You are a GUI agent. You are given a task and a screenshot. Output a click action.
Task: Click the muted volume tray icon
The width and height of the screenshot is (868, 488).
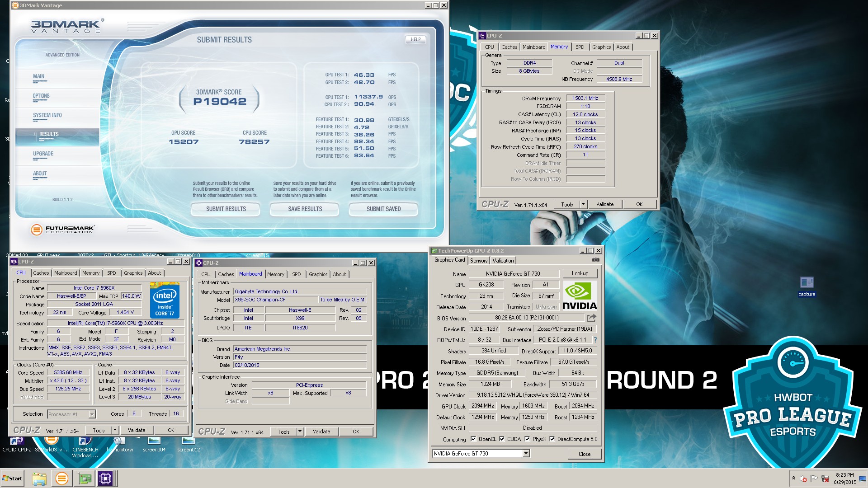click(x=803, y=479)
